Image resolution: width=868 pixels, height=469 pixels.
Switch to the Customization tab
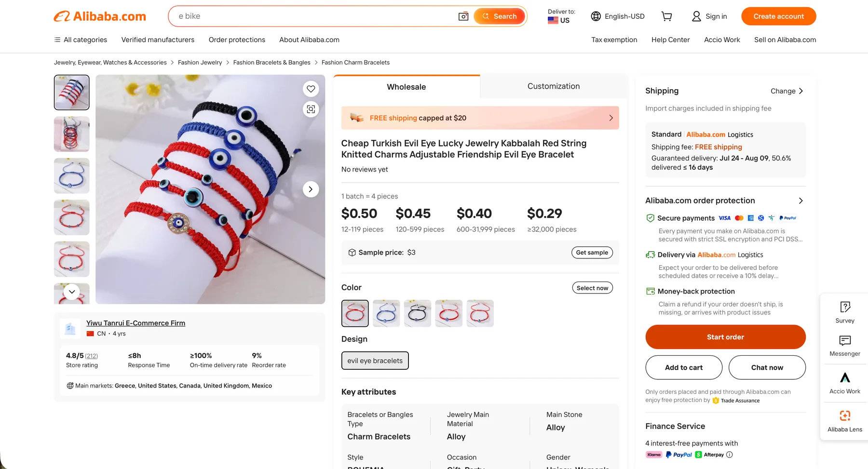click(554, 86)
